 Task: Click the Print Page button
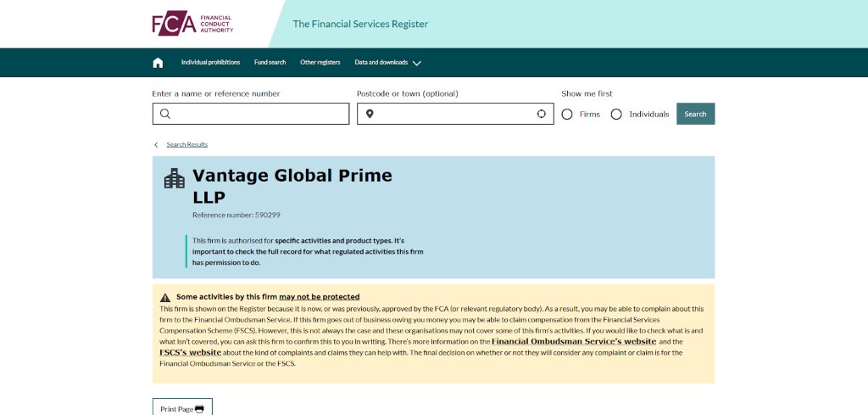(x=183, y=407)
